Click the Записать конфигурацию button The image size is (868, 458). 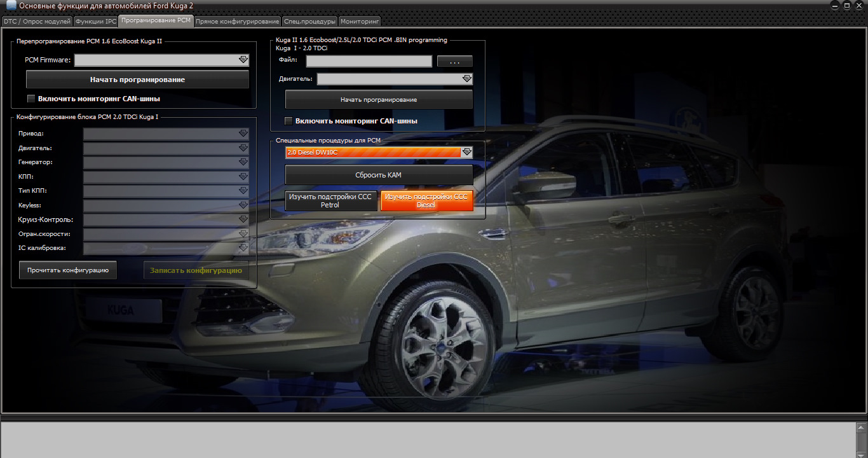click(196, 270)
